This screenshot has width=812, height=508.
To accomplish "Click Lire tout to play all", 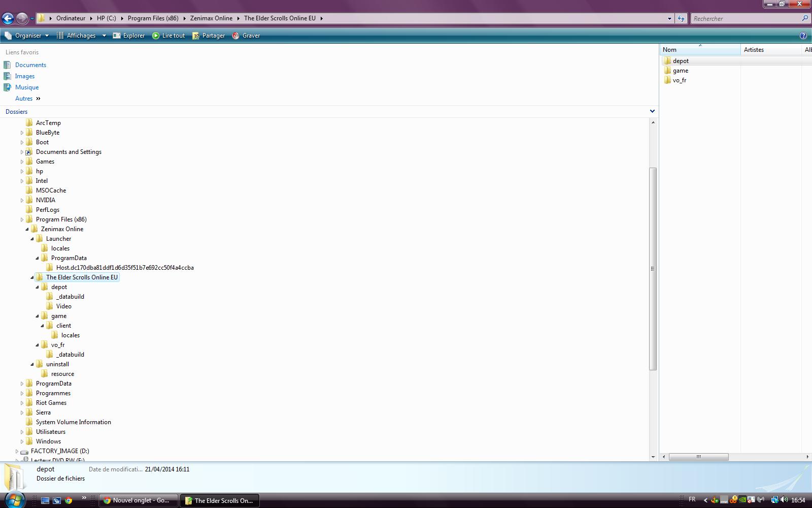I will click(168, 36).
